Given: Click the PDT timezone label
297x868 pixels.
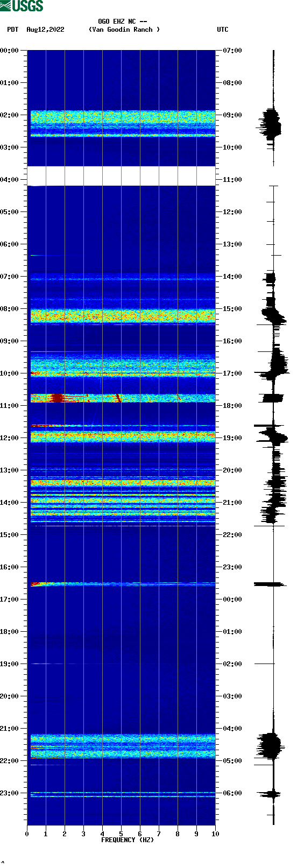Looking at the screenshot, I should pyautogui.click(x=13, y=30).
